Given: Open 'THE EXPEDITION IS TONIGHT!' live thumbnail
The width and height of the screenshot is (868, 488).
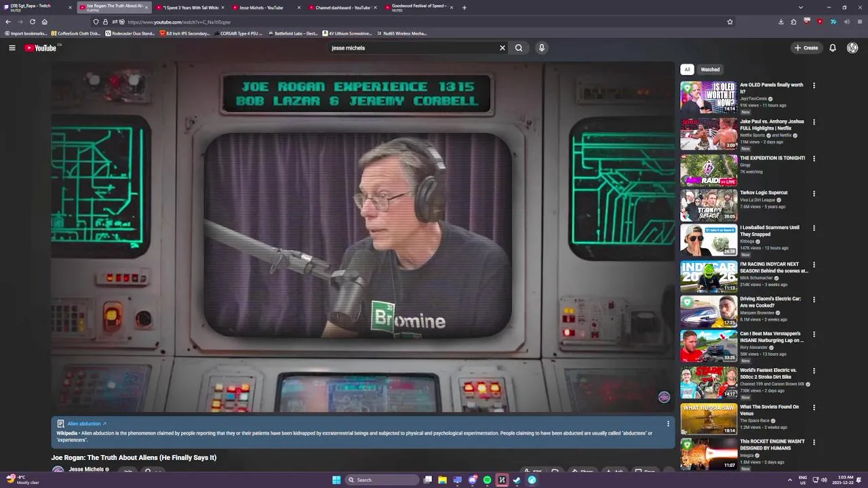Looking at the screenshot, I should click(x=709, y=170).
